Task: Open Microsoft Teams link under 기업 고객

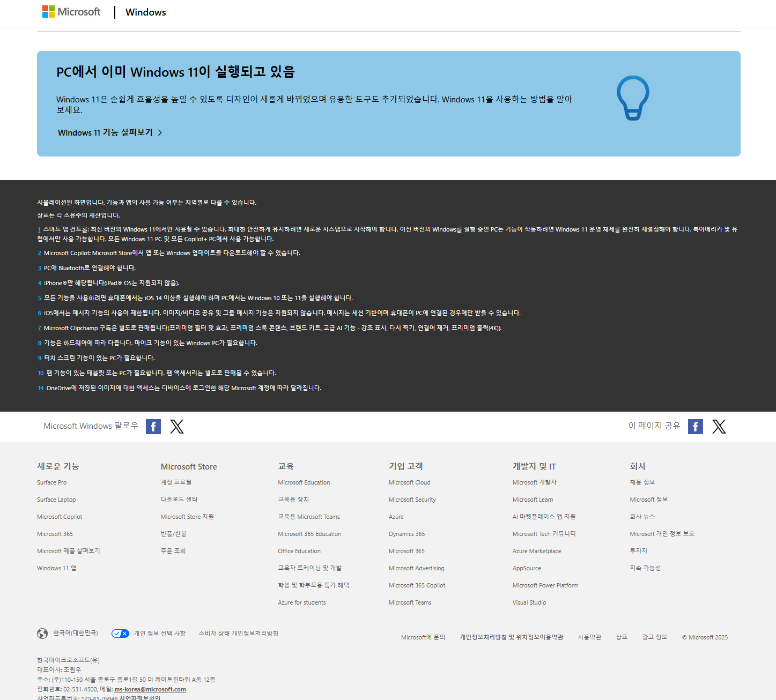Action: 410,602
